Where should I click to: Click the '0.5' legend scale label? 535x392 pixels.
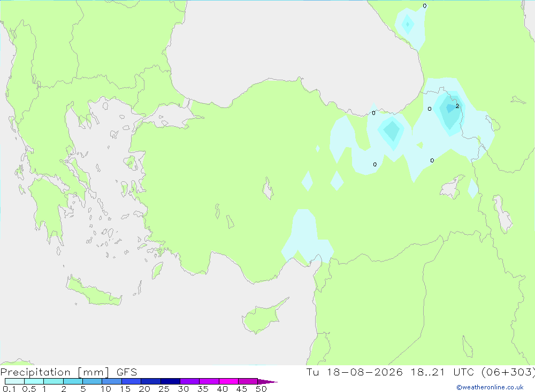click(x=29, y=389)
